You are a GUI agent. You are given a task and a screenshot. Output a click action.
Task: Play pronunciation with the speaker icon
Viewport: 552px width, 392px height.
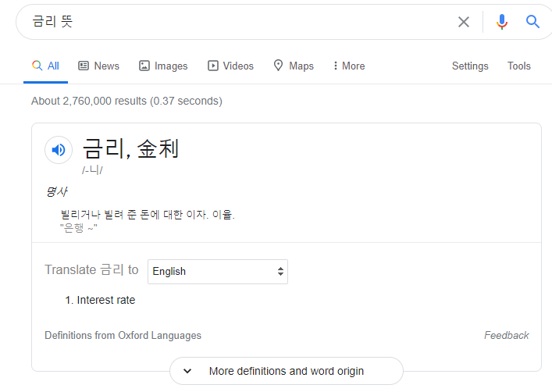pyautogui.click(x=59, y=150)
